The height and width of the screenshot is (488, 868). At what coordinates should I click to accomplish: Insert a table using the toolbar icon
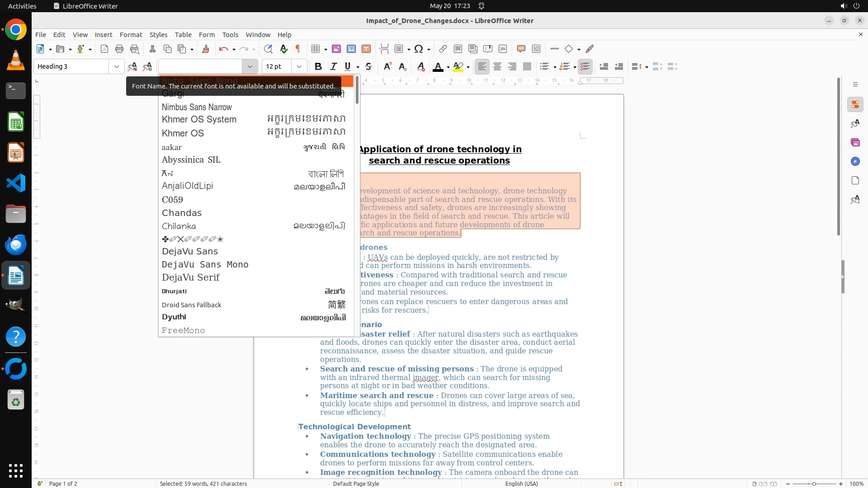(316, 49)
